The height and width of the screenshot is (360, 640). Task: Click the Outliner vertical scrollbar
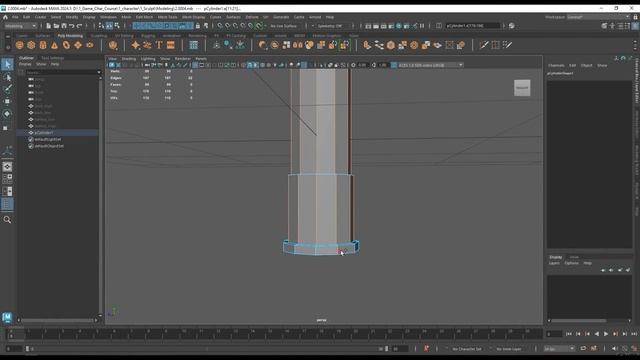(x=100, y=196)
